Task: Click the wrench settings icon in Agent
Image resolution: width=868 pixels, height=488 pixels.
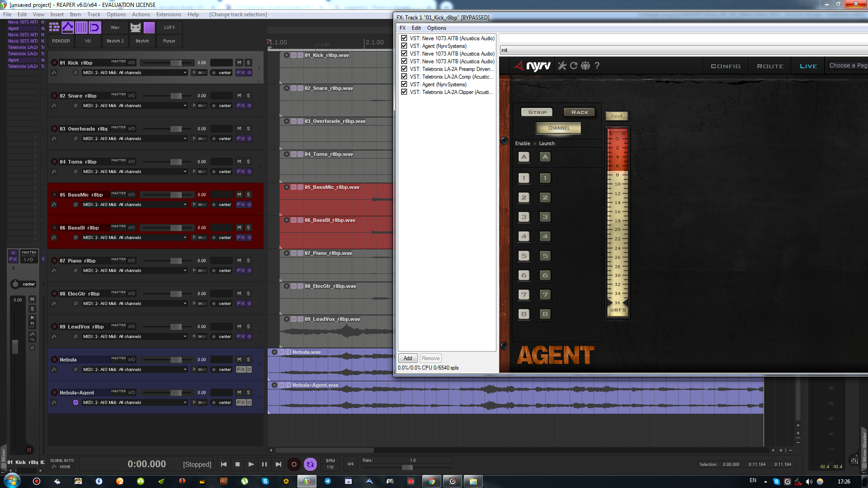Action: pos(562,66)
